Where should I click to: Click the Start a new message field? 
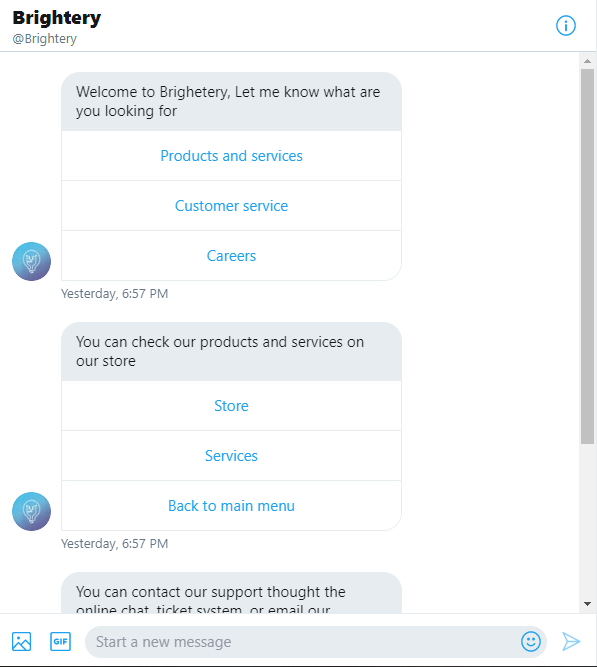pos(302,641)
